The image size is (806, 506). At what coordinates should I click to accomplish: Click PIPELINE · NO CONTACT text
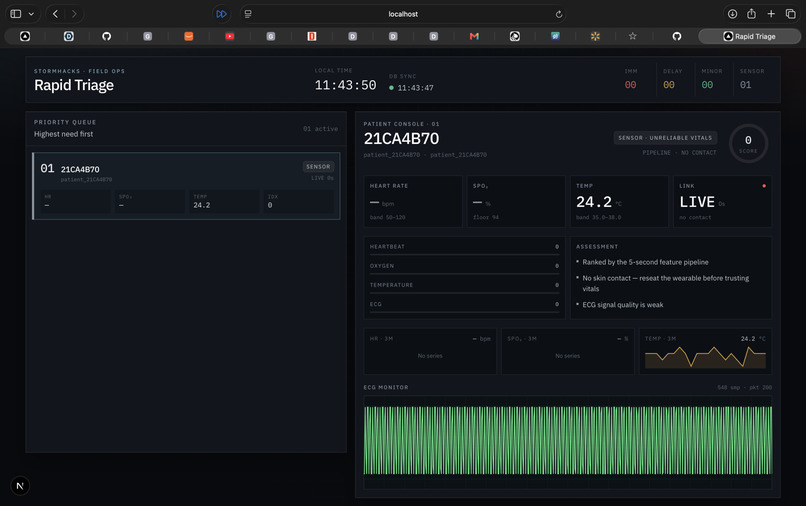pos(679,153)
